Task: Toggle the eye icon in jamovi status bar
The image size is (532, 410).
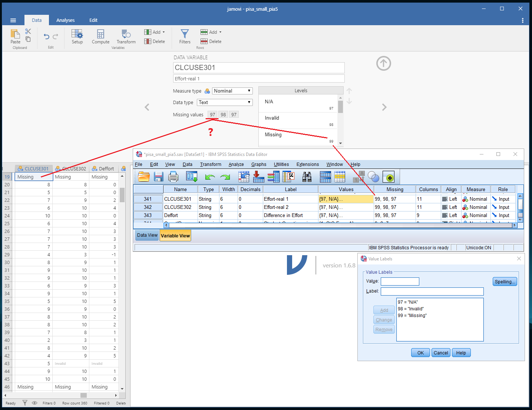Action: click(x=34, y=403)
